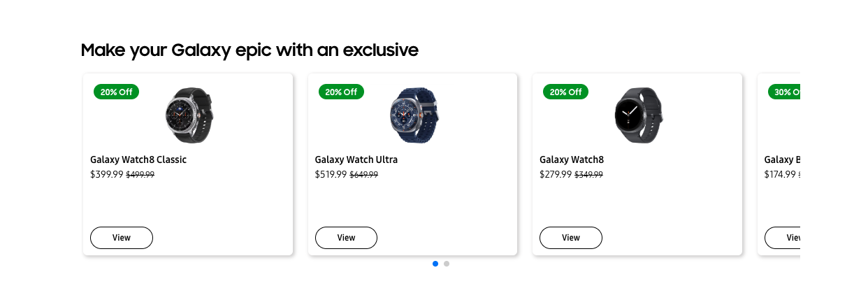This screenshot has width=868, height=291.
Task: Open the Galaxy Watch Ultra title link
Action: point(356,159)
